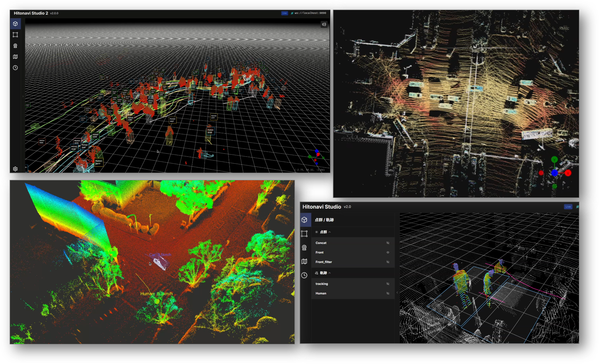Viewport: 599px width, 364px height.
Task: Select the Human 2536 label
Action: point(210,131)
